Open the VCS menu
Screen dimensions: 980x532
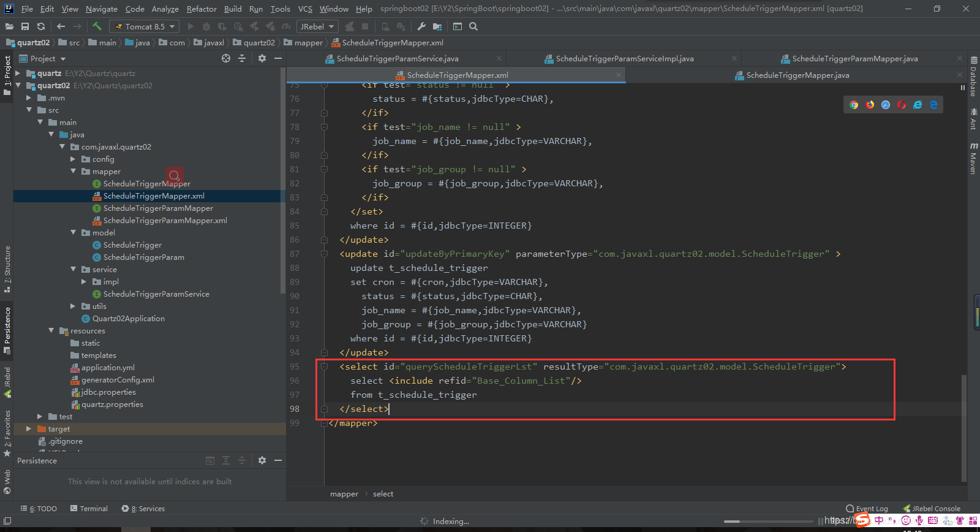[305, 9]
